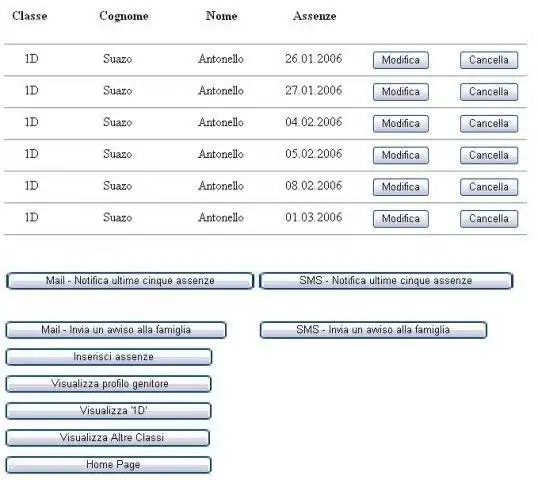Click the Visualizza '1D' button

pos(108,411)
